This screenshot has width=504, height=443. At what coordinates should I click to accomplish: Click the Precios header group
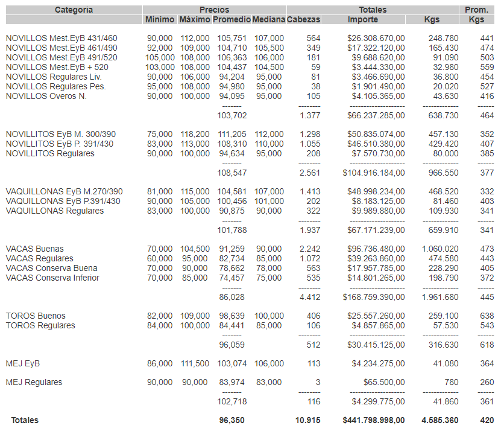click(x=214, y=10)
